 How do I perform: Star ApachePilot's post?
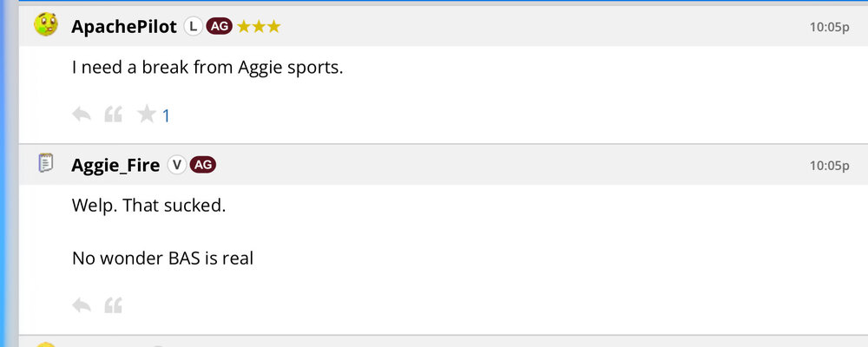147,115
